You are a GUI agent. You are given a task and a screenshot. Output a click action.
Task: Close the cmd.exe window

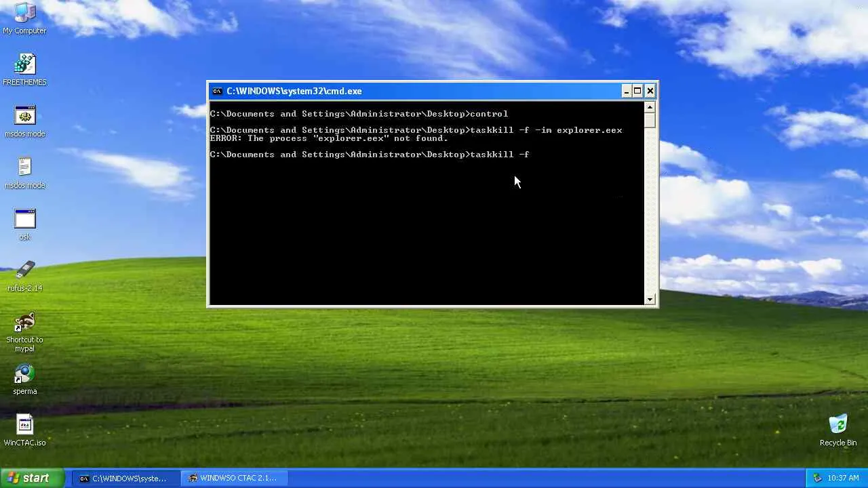pos(650,91)
